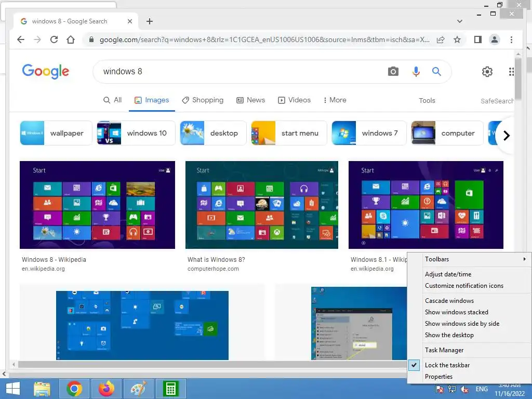Filter by start menu chip
532x399 pixels.
pos(289,133)
